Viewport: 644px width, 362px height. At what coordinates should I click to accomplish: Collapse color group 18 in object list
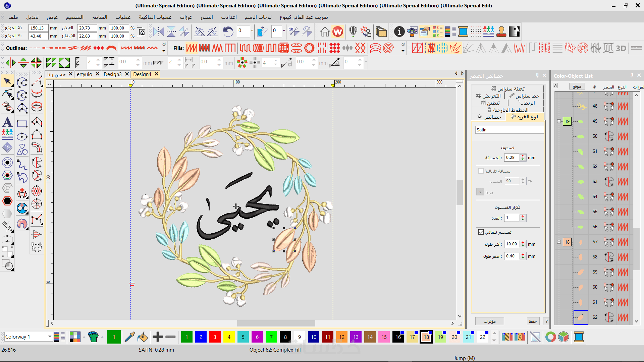(x=559, y=242)
